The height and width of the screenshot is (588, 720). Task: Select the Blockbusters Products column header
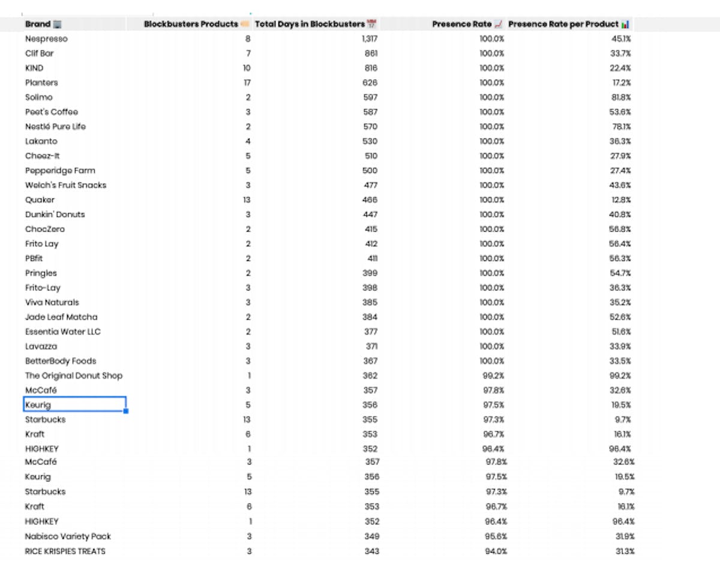(190, 24)
